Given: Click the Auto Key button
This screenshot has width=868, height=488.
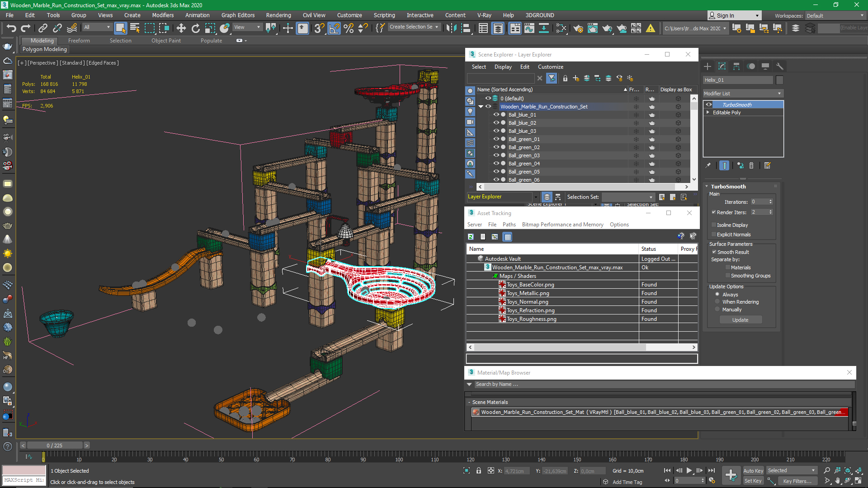Looking at the screenshot, I should coord(753,471).
